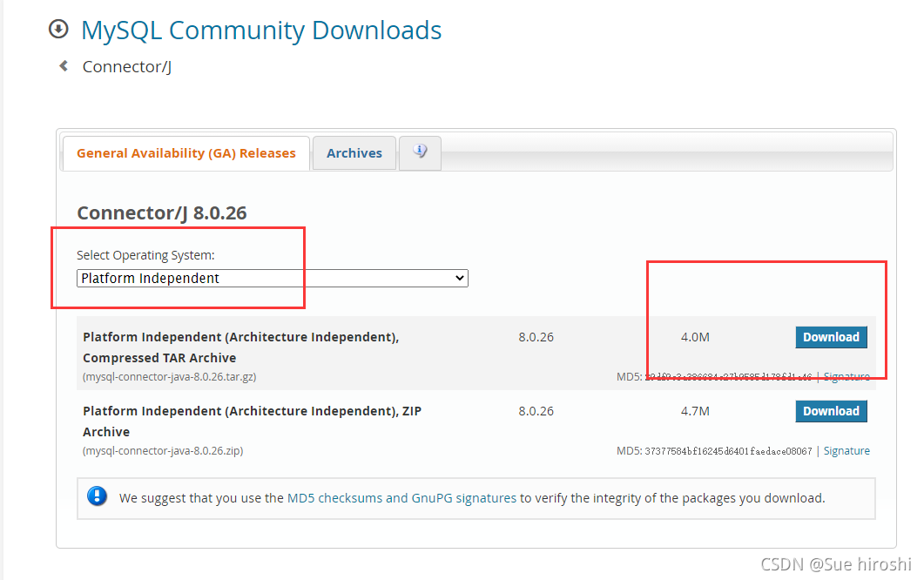The width and height of the screenshot is (924, 580).
Task: Select General Availability (GA) Releases tab
Action: [x=186, y=153]
